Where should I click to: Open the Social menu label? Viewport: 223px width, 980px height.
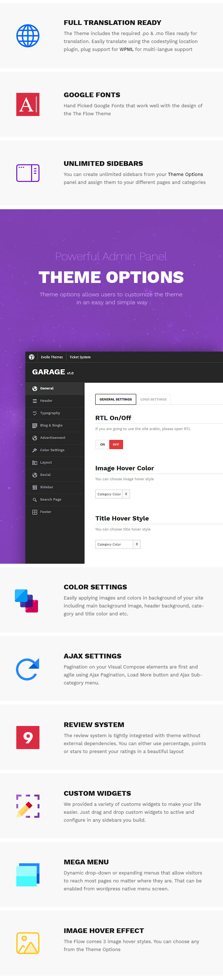45,475
